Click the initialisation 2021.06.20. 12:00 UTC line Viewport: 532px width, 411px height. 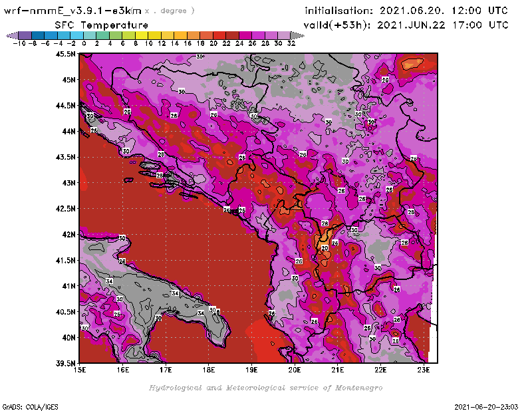(406, 11)
